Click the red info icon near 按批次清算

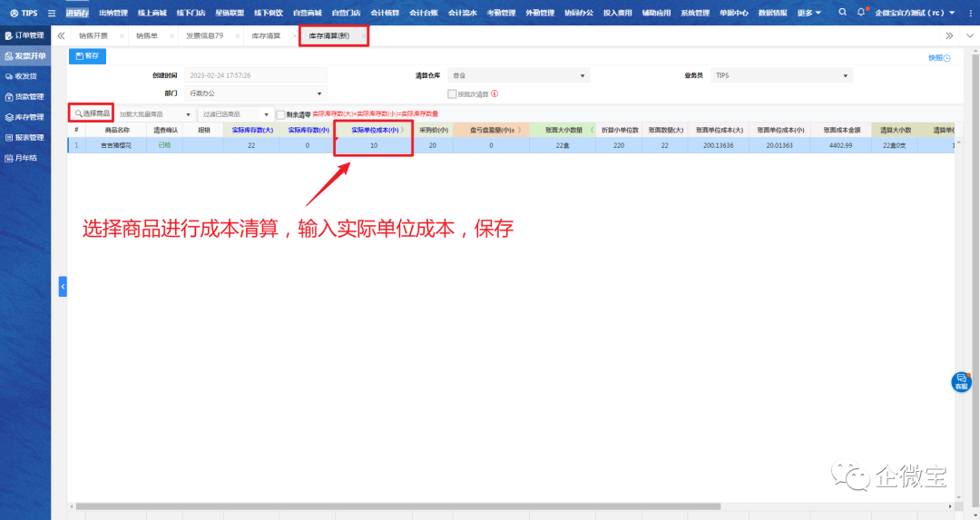495,93
